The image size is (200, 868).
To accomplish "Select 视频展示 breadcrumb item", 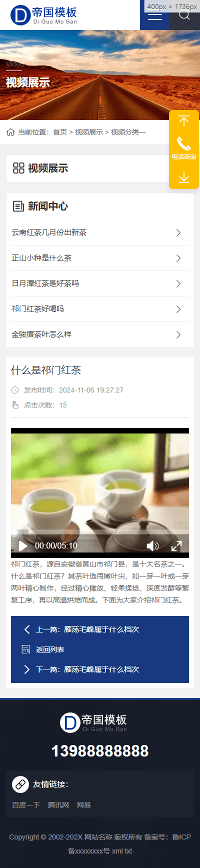I will pos(89,132).
